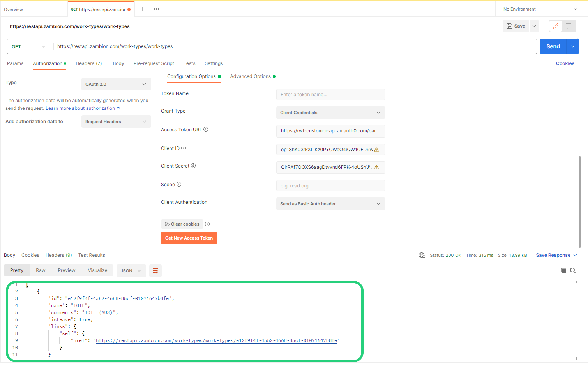Screen dimensions: 588x365
Task: Open the GET method dropdown
Action: (x=28, y=46)
